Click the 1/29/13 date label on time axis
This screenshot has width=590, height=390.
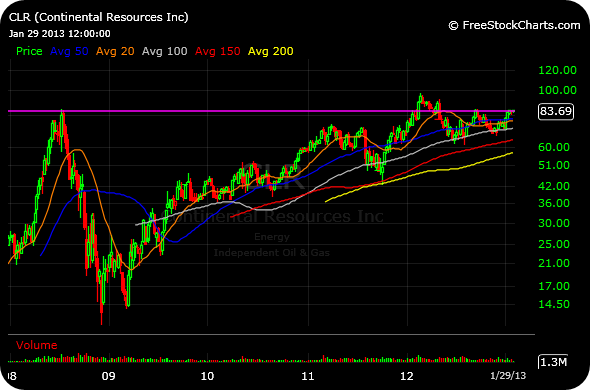tap(508, 376)
